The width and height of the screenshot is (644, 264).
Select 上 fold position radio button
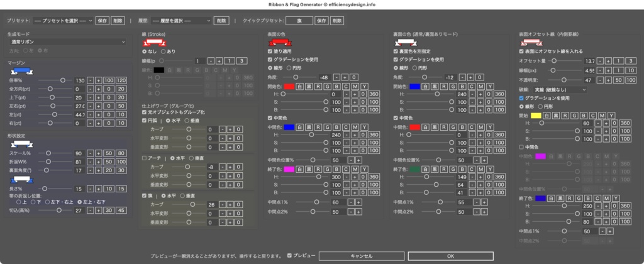(18, 202)
